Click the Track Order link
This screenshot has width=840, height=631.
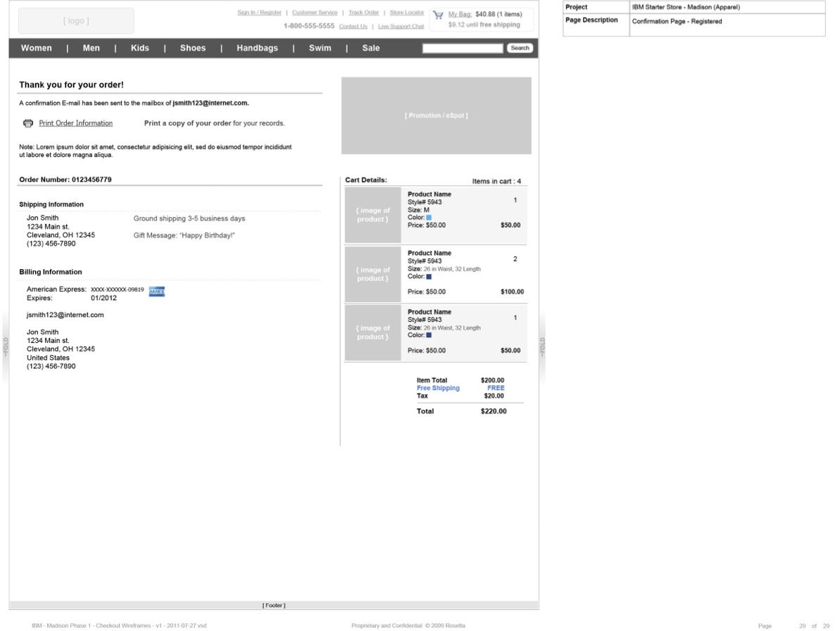coord(363,12)
